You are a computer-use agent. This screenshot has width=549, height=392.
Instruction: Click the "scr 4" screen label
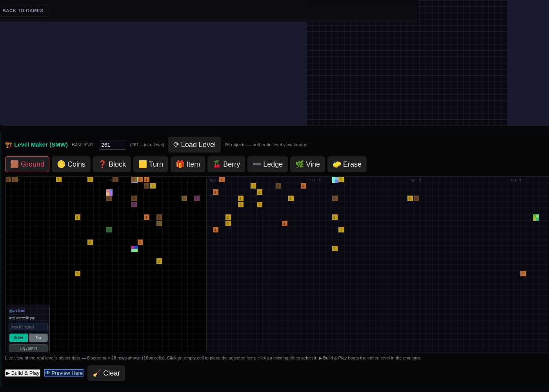(415, 180)
